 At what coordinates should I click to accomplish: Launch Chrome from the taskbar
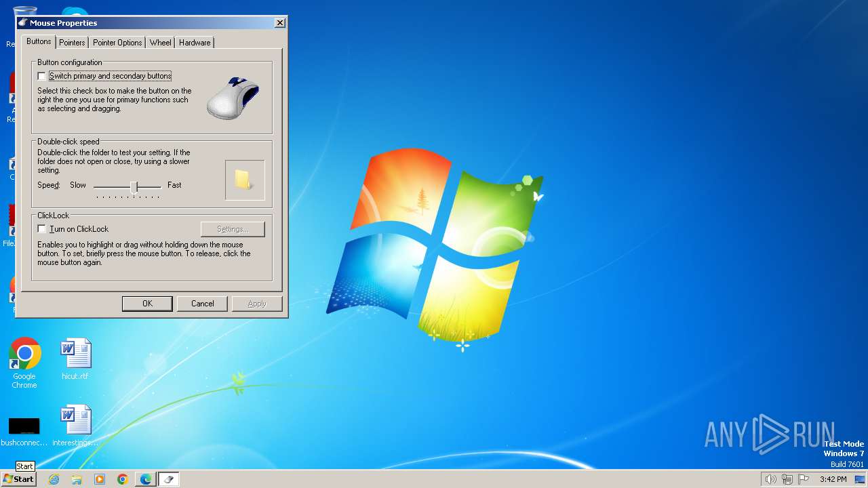123,479
